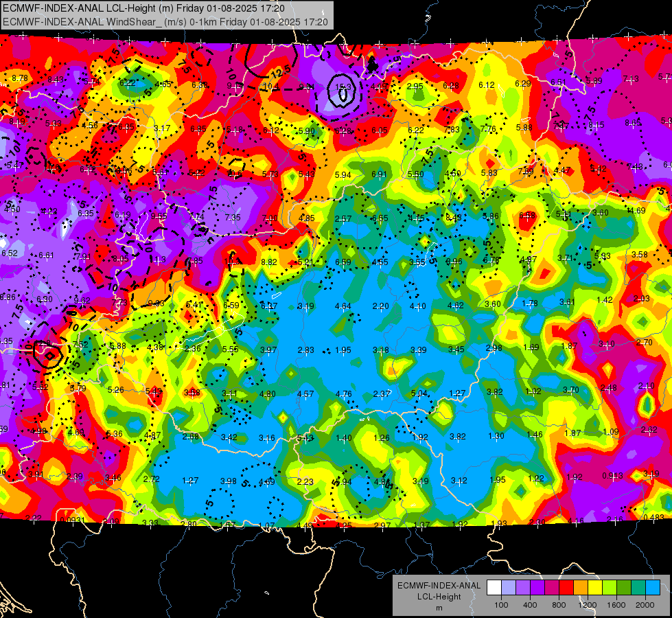Click the pale lavender legend swatch
The image size is (672, 618).
coord(509,587)
